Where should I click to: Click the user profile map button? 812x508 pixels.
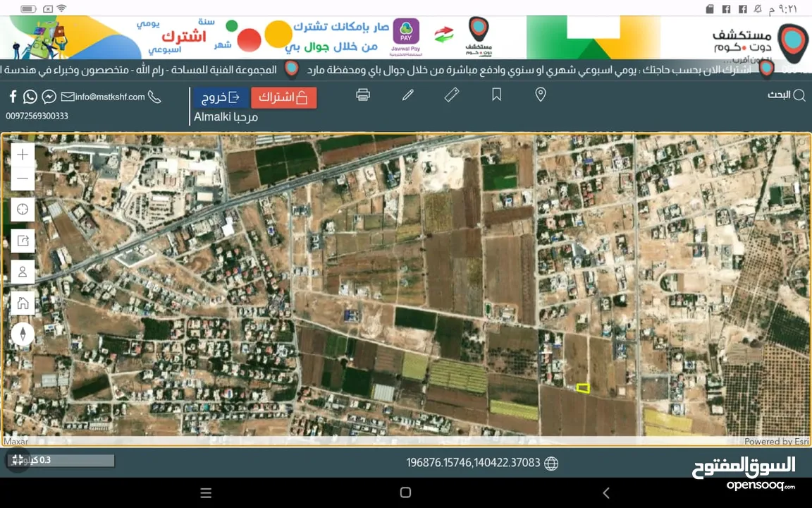(x=23, y=272)
